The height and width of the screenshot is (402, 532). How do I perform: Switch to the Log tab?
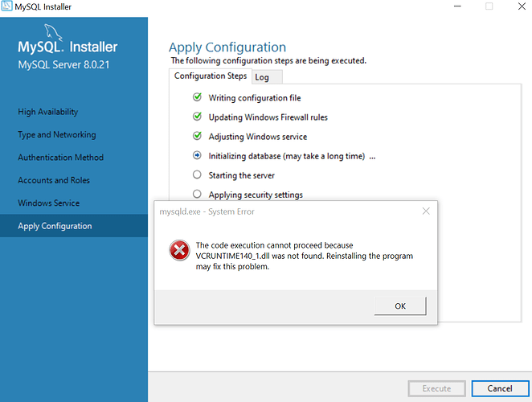pos(262,77)
